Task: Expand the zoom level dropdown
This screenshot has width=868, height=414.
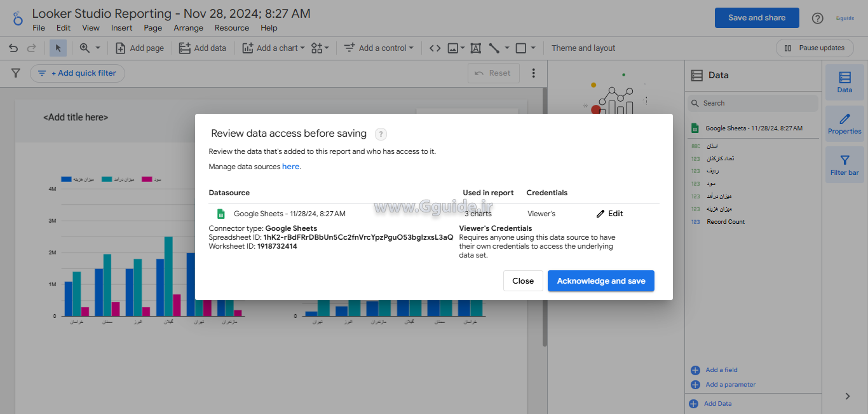Action: coord(98,48)
